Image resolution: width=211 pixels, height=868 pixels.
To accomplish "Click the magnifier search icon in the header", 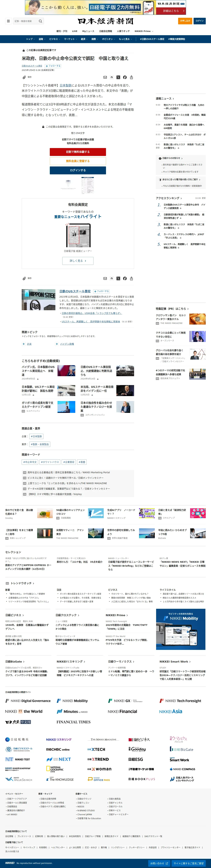I will pos(40,21).
